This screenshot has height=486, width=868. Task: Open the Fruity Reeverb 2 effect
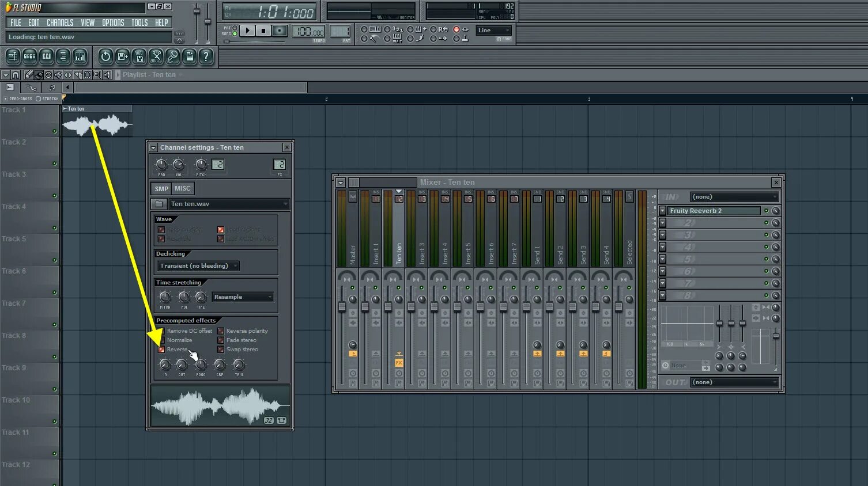click(714, 211)
